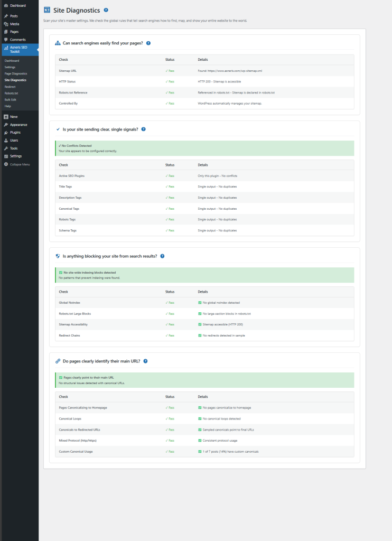392x541 pixels.
Task: Open help icon for clear single signals
Action: [144, 129]
